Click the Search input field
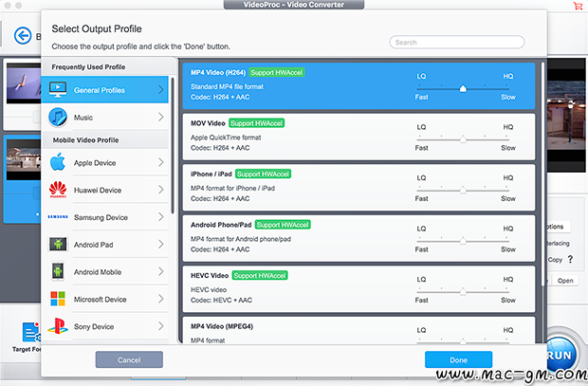 pos(457,42)
